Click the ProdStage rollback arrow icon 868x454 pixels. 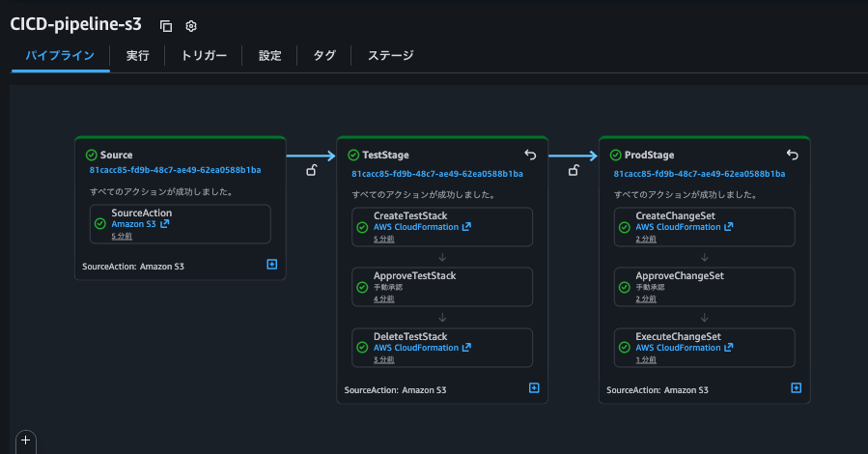click(x=793, y=155)
